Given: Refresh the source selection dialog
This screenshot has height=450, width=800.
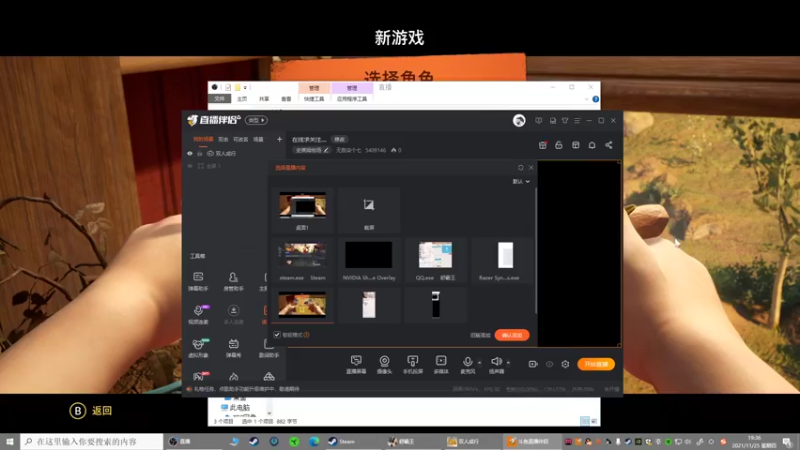Looking at the screenshot, I should (x=520, y=167).
